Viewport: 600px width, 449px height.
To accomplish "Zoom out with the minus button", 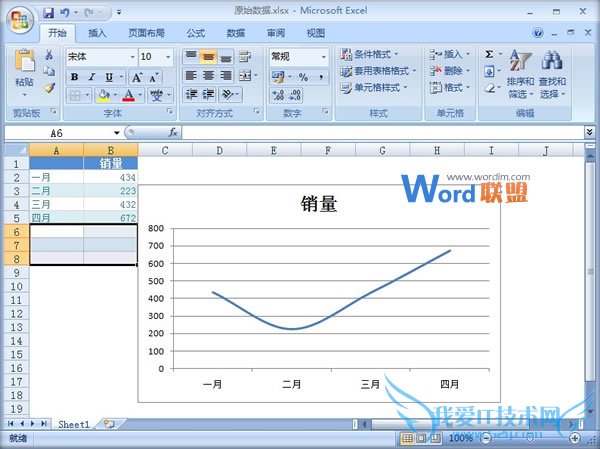I will click(486, 438).
